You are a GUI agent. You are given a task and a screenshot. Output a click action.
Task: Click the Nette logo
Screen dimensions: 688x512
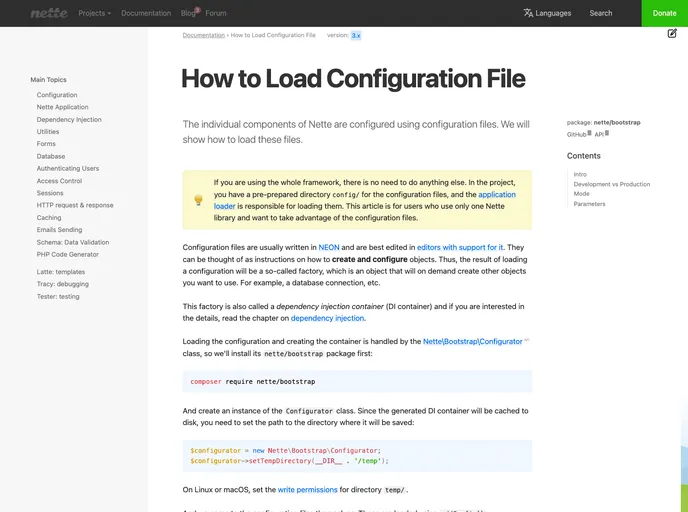click(49, 13)
